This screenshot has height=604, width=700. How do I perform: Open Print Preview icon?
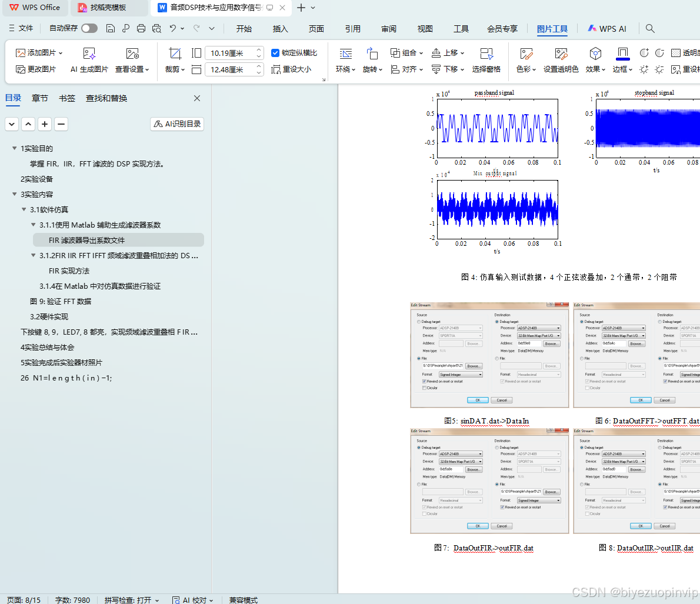pos(156,28)
